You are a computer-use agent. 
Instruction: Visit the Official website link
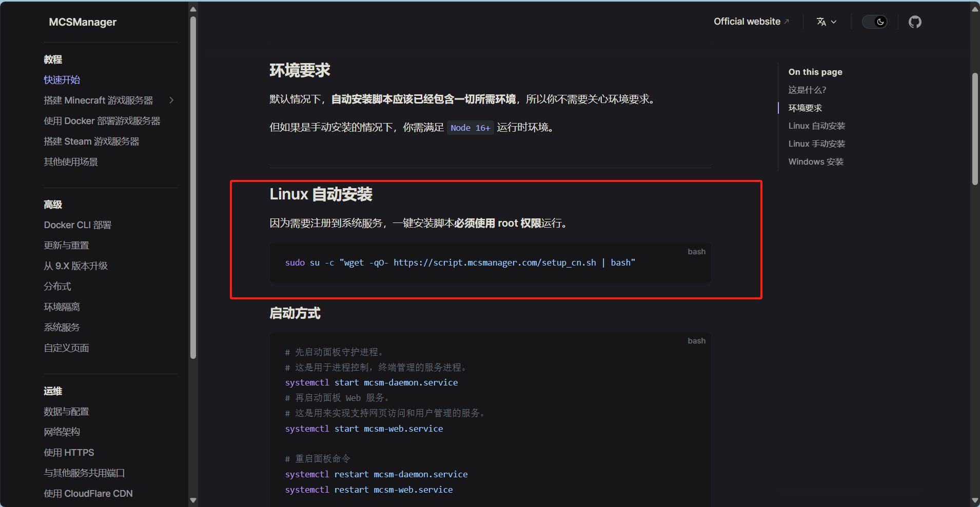[751, 22]
